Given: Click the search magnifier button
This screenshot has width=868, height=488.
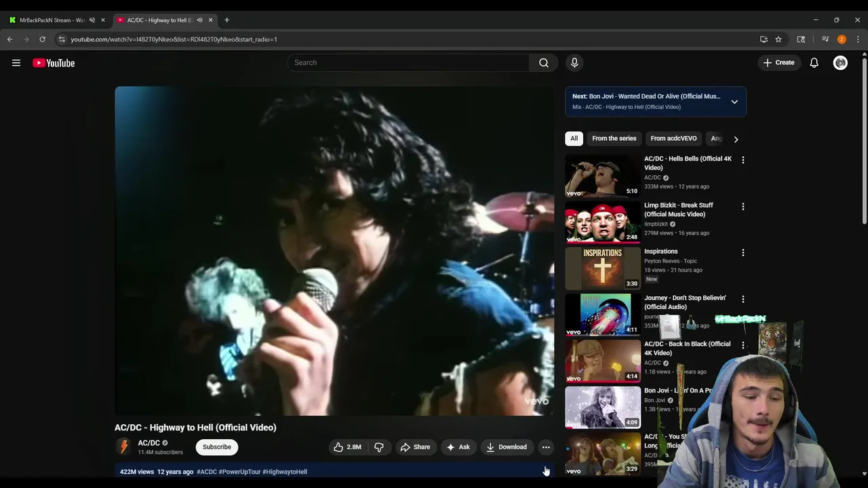Looking at the screenshot, I should 544,62.
